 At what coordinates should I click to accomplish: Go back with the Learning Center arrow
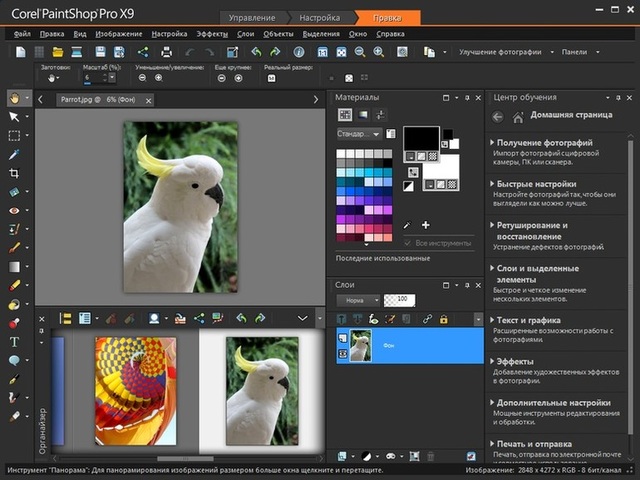tap(498, 117)
